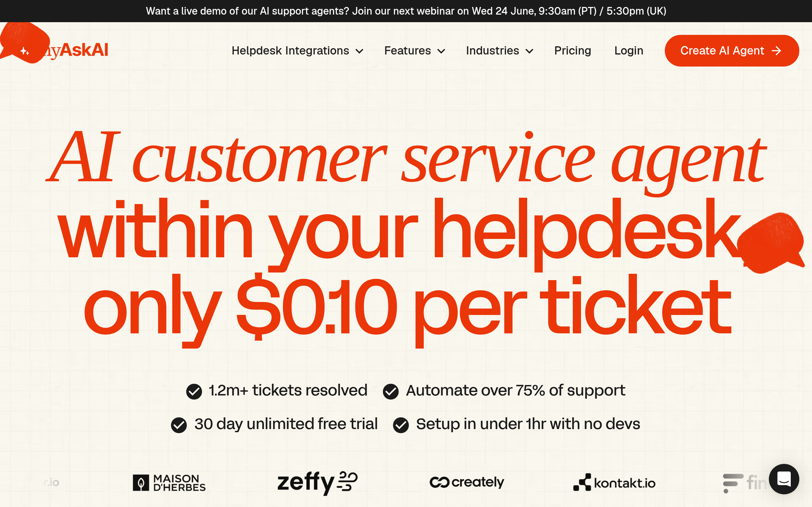Open the chat widget bubble icon
This screenshot has height=507, width=812.
coord(784,479)
